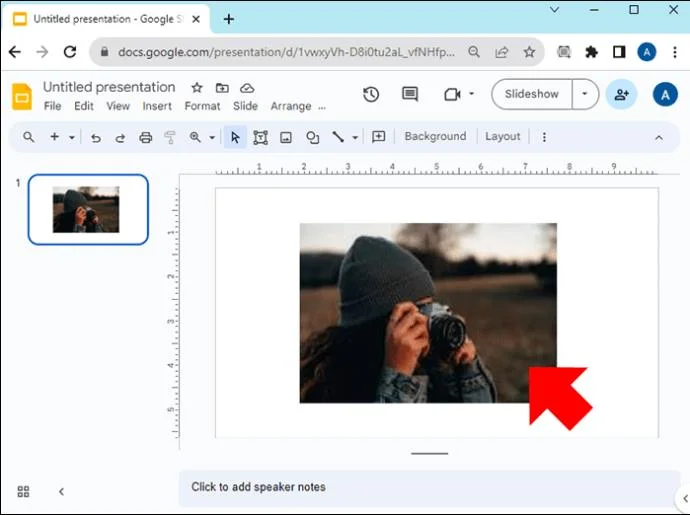Click the Background button

click(x=435, y=137)
